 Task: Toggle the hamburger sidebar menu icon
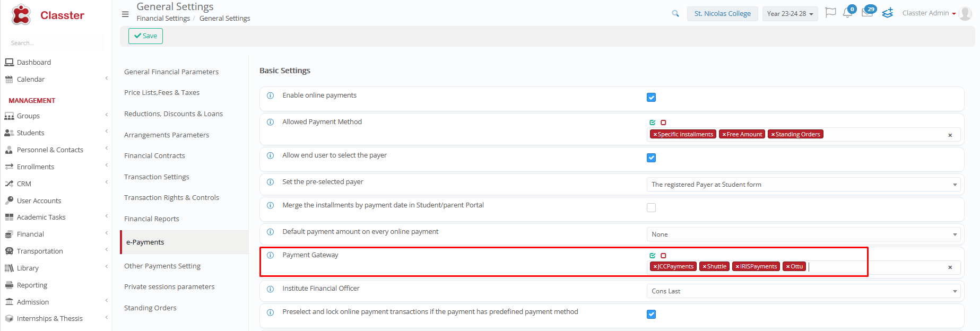pyautogui.click(x=125, y=14)
